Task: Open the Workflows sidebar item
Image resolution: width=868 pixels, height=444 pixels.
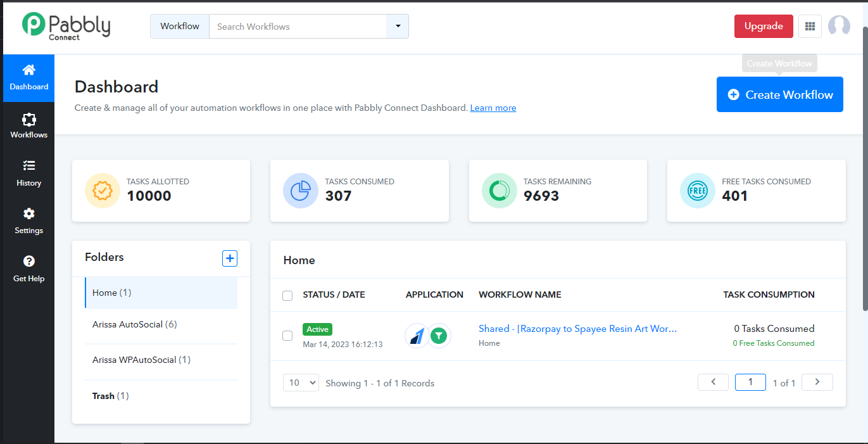Action: (x=28, y=126)
